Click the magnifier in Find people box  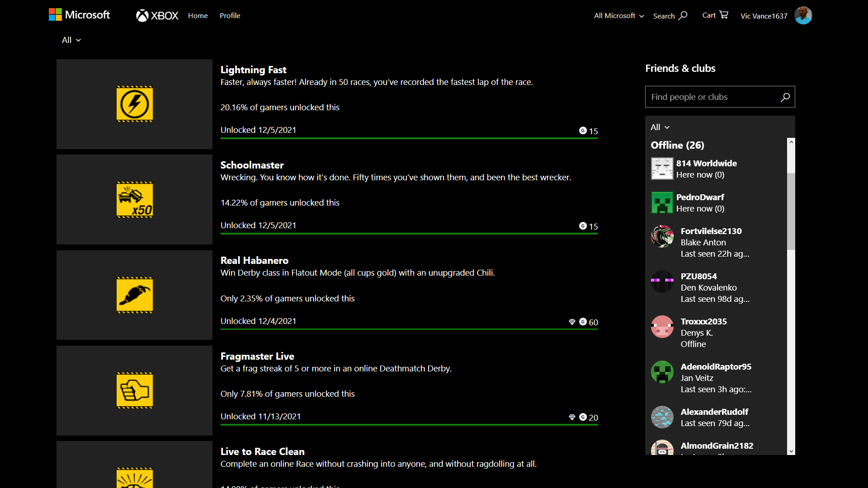pyautogui.click(x=785, y=97)
